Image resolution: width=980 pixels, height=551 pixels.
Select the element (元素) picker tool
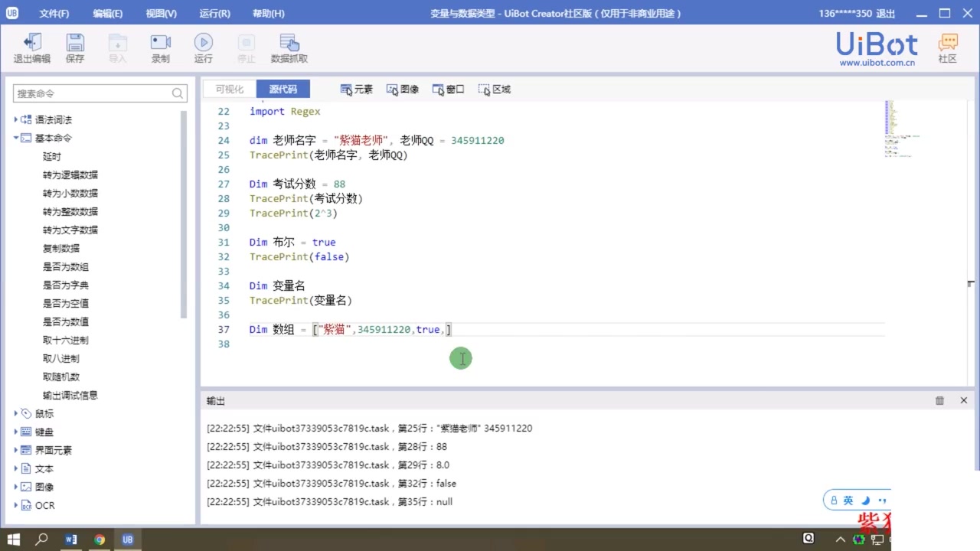(357, 90)
